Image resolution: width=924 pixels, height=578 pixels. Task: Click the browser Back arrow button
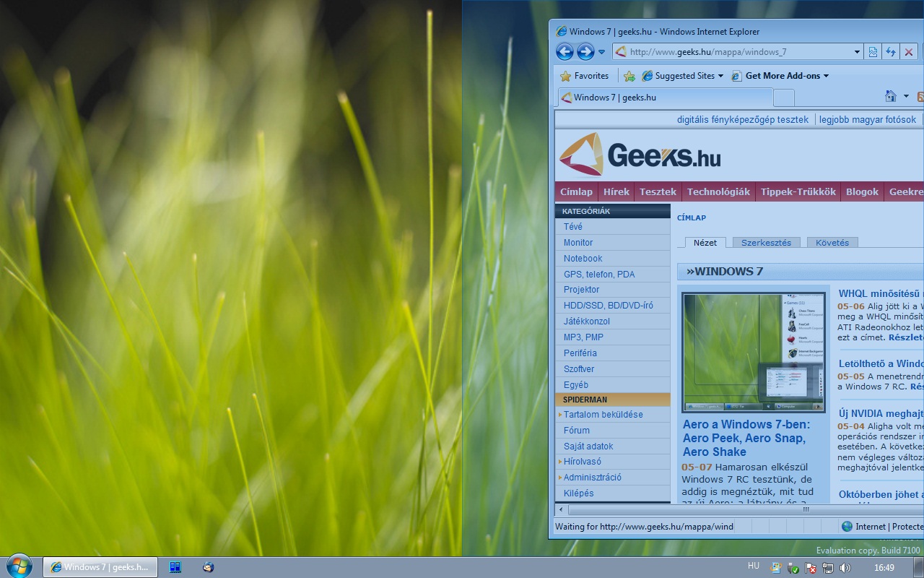pos(565,52)
